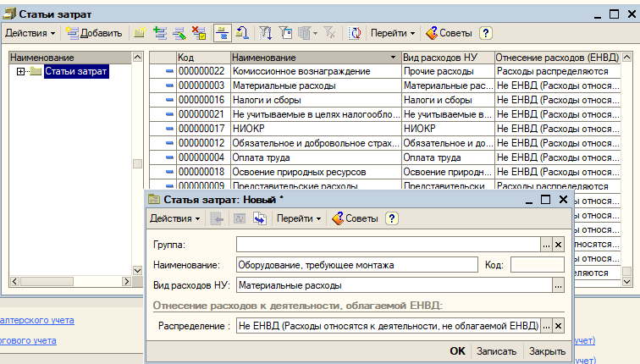Click the help question icon in dialog toolbar
Image resolution: width=640 pixels, height=364 pixels.
point(391,218)
